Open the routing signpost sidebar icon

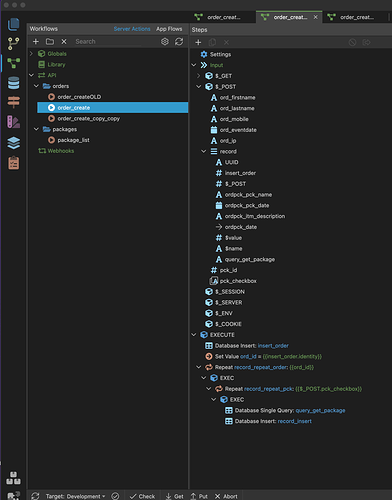pyautogui.click(x=14, y=102)
